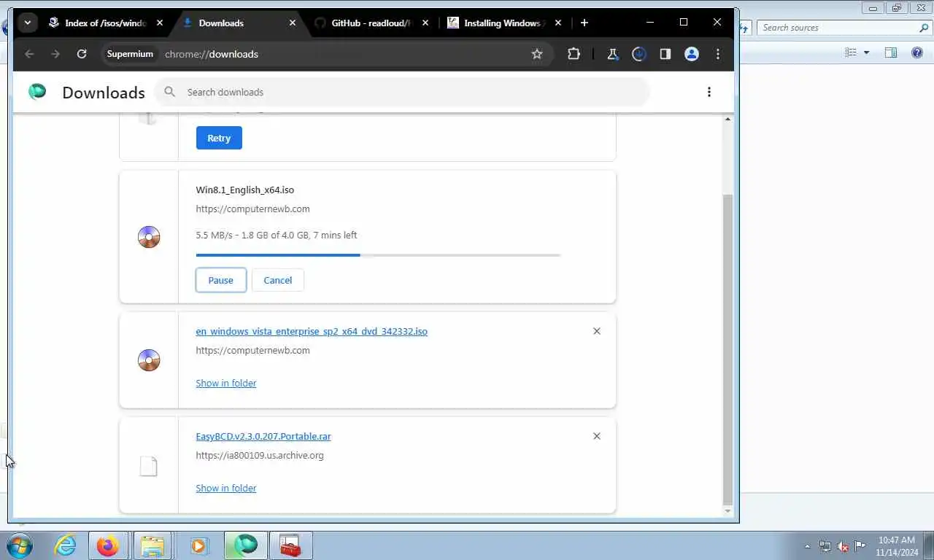Image resolution: width=934 pixels, height=560 pixels.
Task: Show the Vista iso in folder
Action: (x=226, y=383)
